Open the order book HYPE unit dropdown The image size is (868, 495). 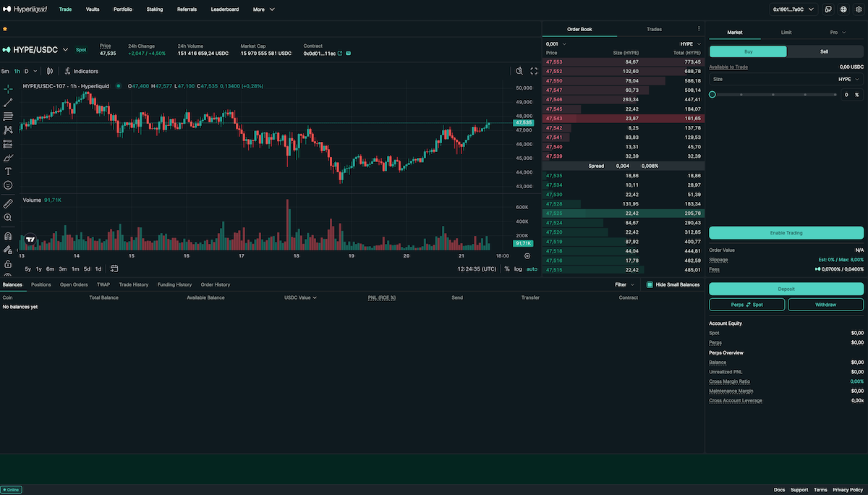[x=691, y=44]
